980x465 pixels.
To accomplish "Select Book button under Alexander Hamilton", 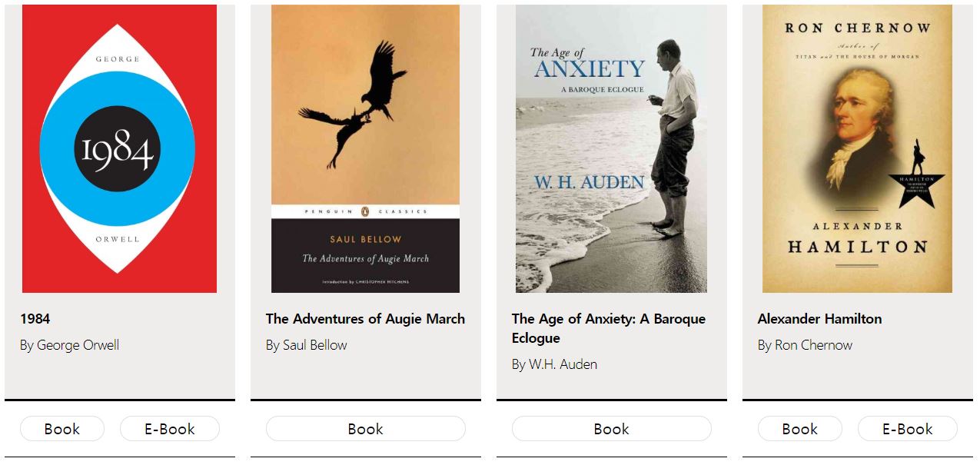I will pos(800,429).
